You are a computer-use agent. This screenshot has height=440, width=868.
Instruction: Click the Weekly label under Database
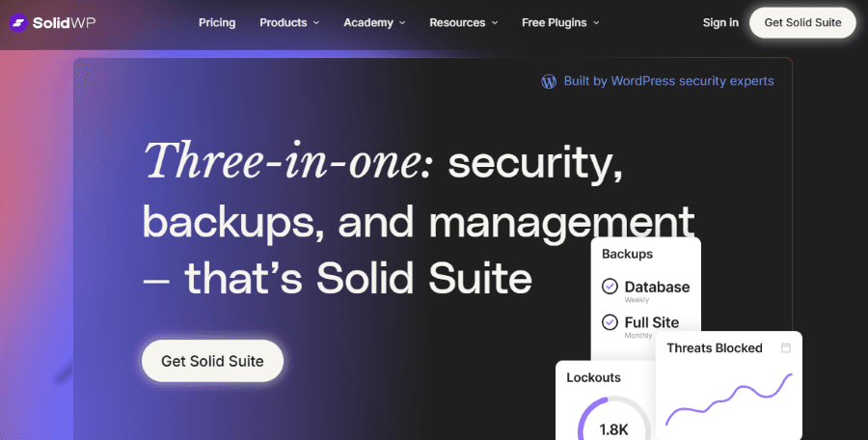[x=637, y=300]
